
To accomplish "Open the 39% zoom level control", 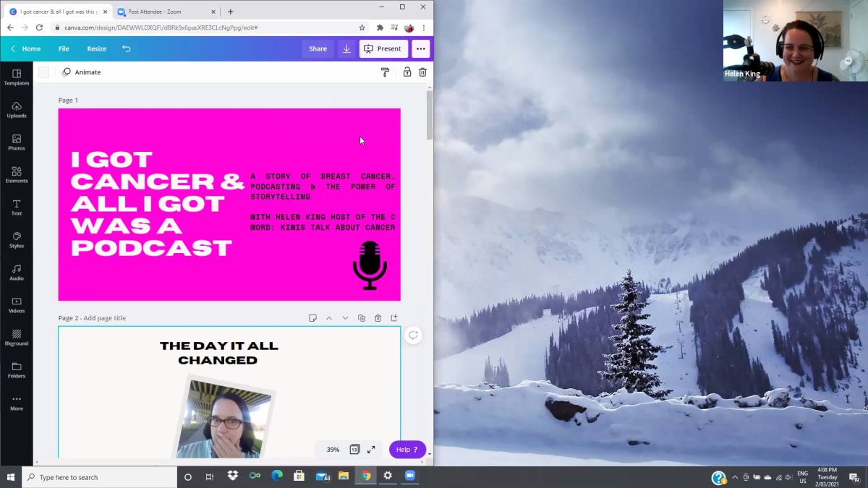I will click(x=333, y=449).
